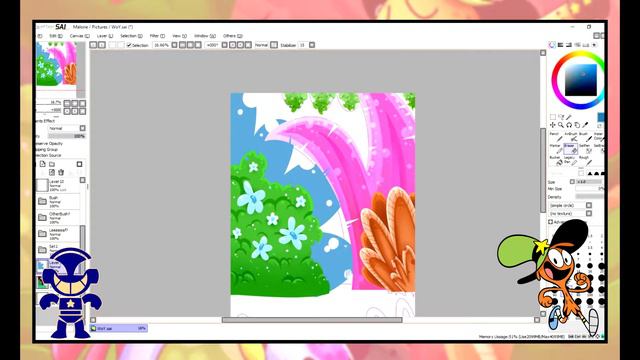
Task: Activate the Hand pan tool
Action: [x=577, y=125]
